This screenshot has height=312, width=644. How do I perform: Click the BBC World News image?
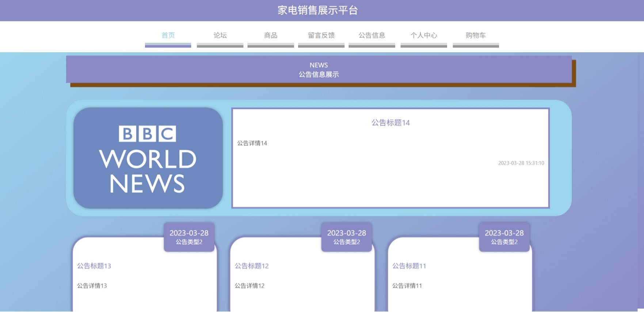pyautogui.click(x=148, y=158)
